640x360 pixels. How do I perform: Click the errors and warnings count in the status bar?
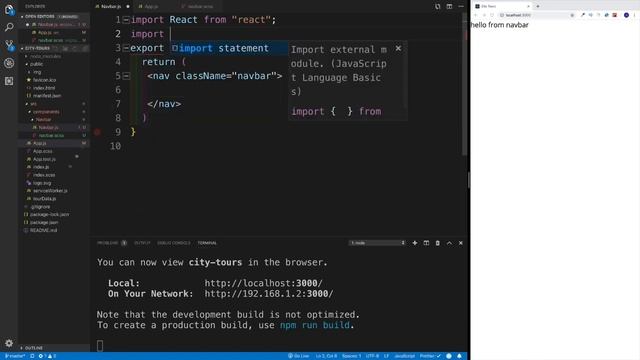tap(47, 356)
